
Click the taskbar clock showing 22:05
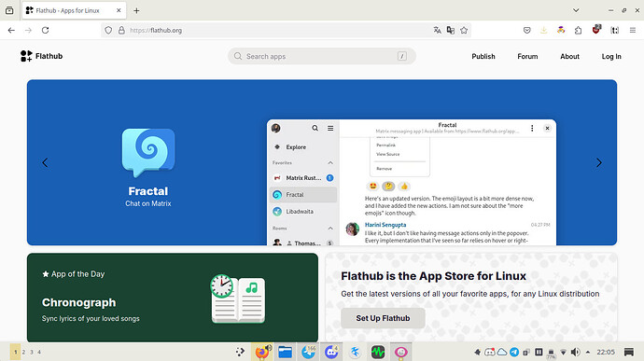point(606,352)
